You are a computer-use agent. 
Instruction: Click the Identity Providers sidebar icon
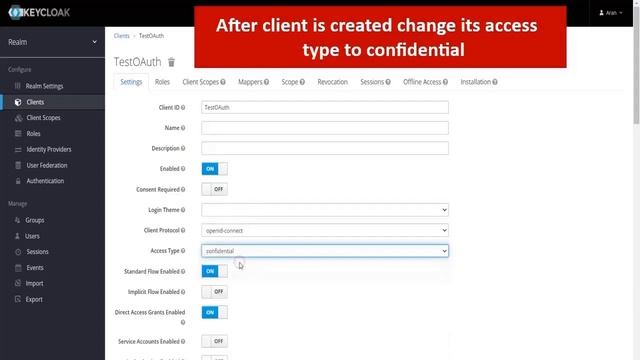pyautogui.click(x=18, y=149)
